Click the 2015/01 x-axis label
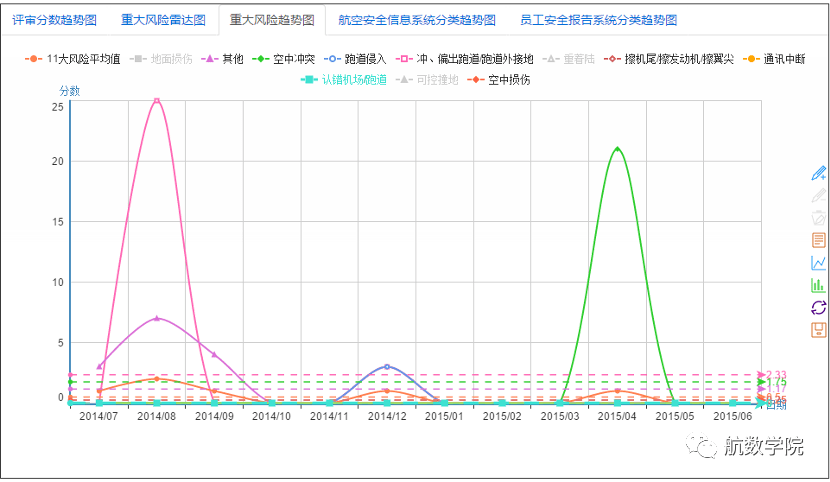 point(444,416)
